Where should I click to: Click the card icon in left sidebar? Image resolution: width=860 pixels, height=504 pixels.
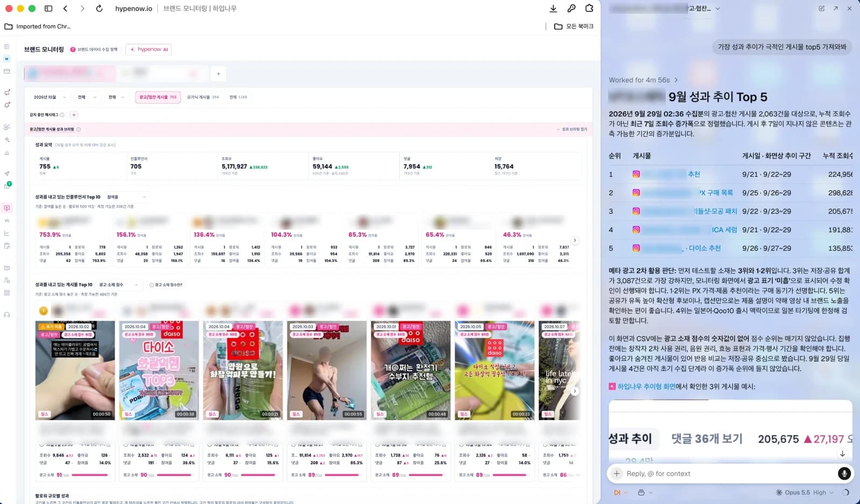[7, 71]
